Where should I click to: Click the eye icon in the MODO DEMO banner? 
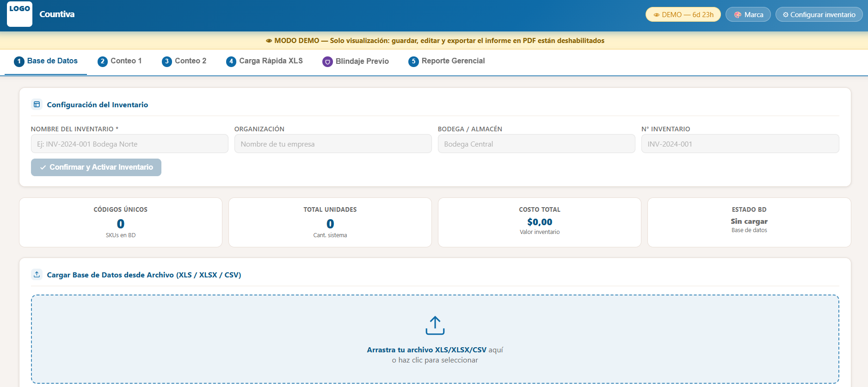(269, 41)
